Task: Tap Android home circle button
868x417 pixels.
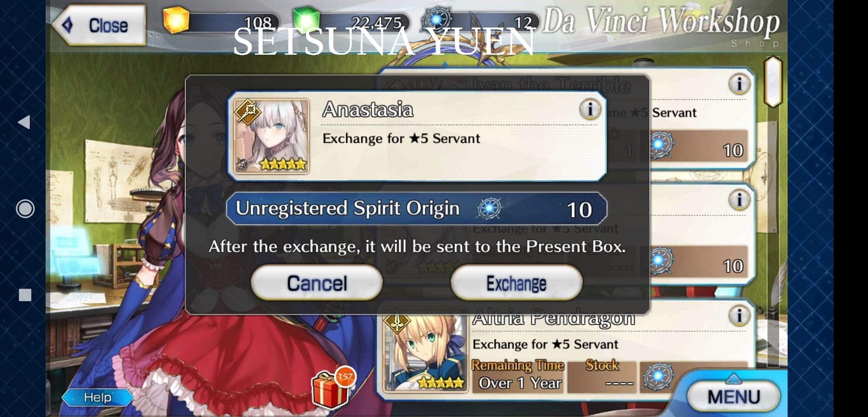Action: (x=25, y=208)
